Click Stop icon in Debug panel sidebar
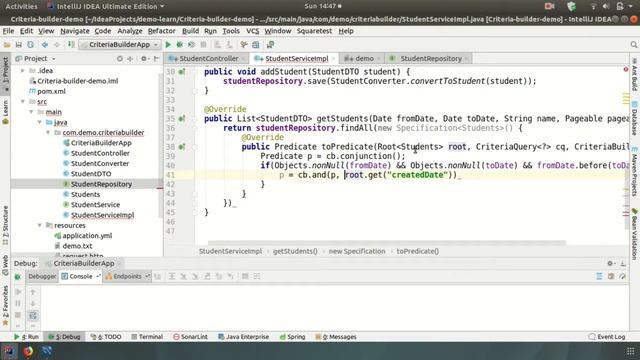 pyautogui.click(x=18, y=315)
